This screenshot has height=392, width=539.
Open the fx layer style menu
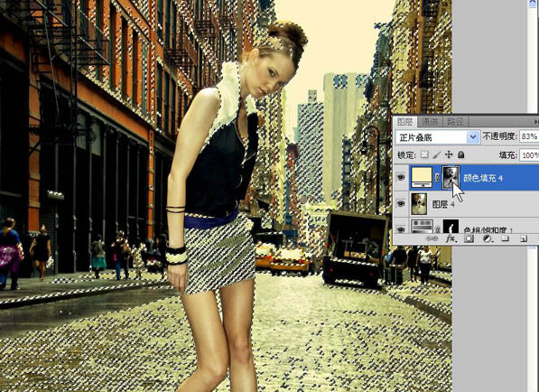click(x=451, y=238)
